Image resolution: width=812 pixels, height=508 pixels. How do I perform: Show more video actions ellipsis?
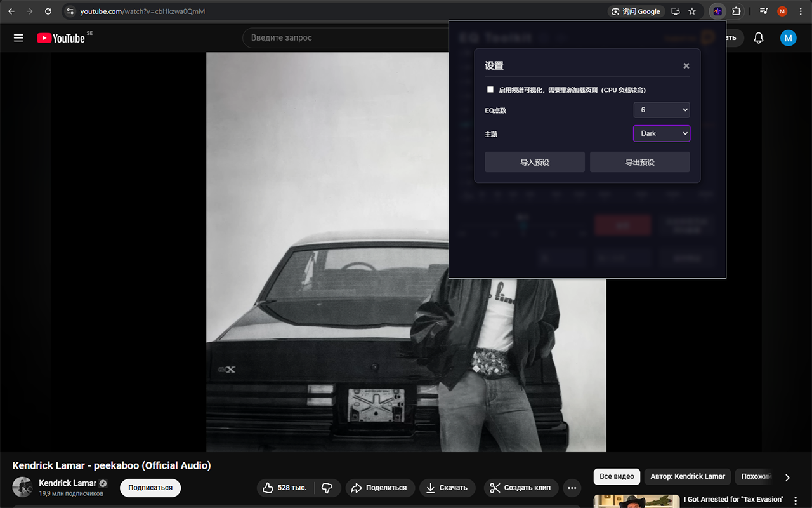(572, 488)
